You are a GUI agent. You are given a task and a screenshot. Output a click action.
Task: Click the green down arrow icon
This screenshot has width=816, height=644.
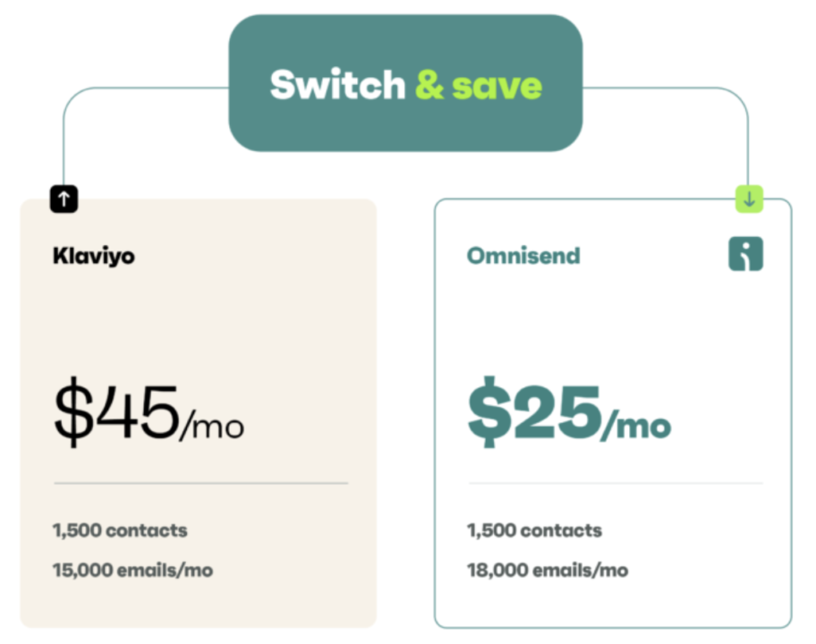pyautogui.click(x=749, y=199)
